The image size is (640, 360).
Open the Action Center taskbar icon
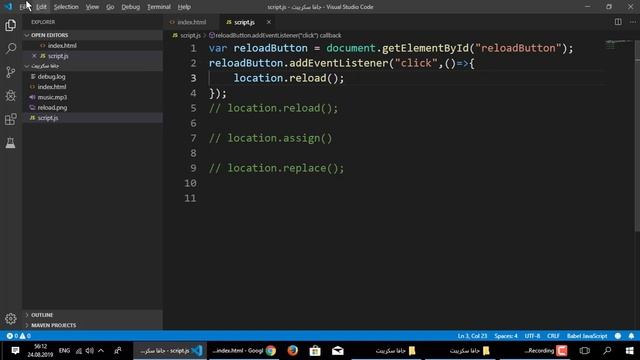pyautogui.click(x=15, y=351)
